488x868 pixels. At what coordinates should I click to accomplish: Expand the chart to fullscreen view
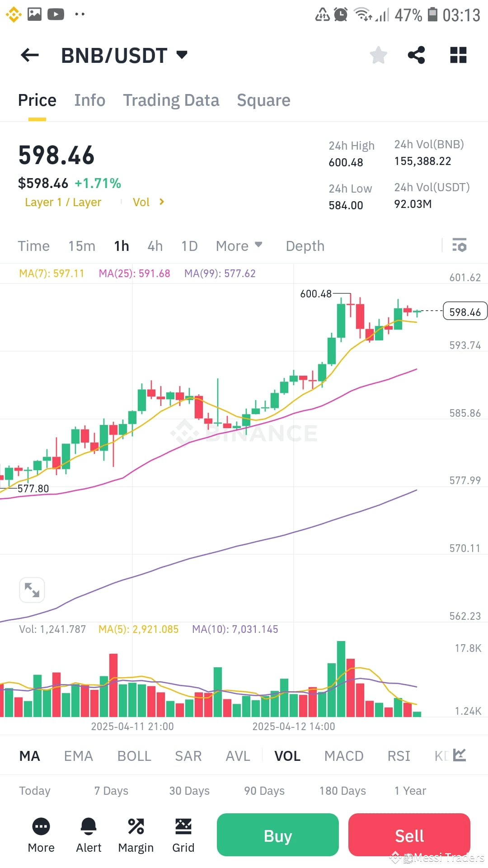click(32, 590)
